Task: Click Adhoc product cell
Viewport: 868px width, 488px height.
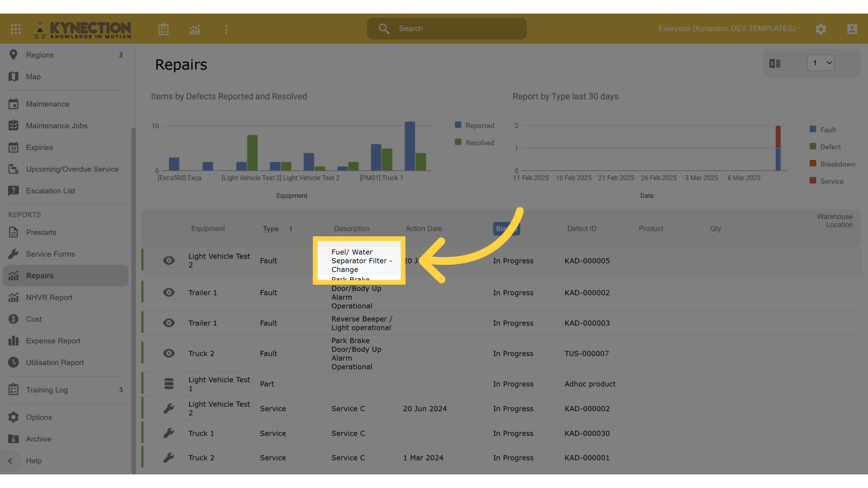Action: pos(590,384)
